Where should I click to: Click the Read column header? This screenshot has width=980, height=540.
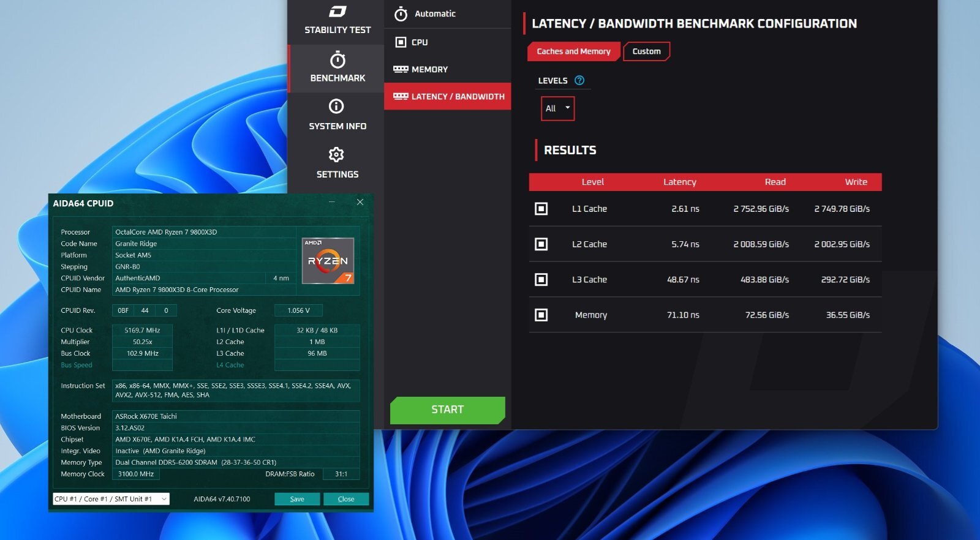click(775, 182)
